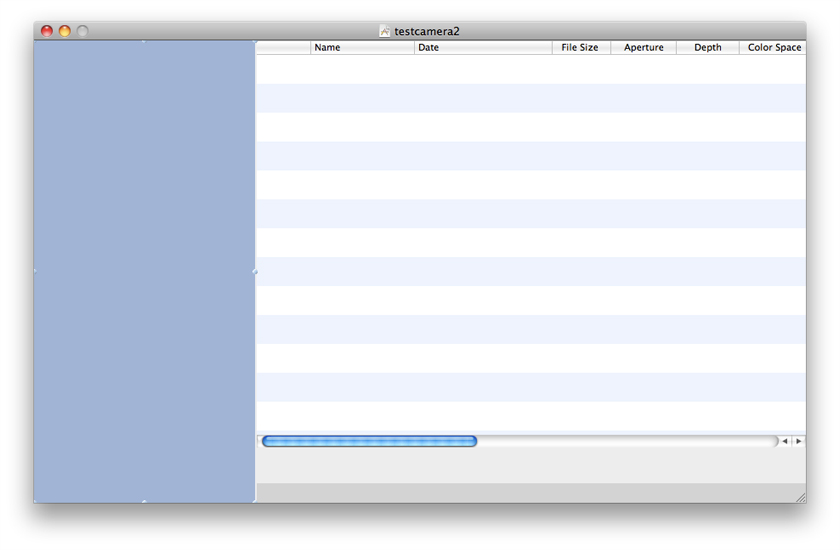The width and height of the screenshot is (840, 550).
Task: Select the first empty table row
Action: coord(530,69)
